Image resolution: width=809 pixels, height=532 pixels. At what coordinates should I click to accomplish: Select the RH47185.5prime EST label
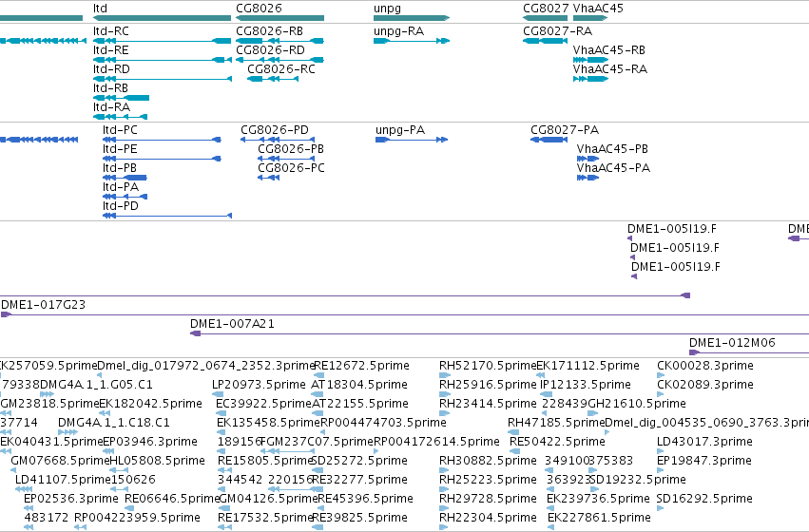[556, 423]
